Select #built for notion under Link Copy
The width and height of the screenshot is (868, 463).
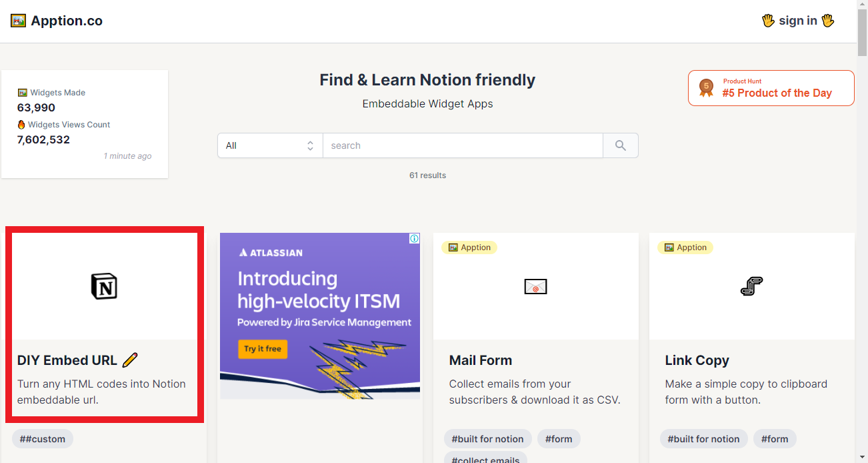pyautogui.click(x=704, y=439)
